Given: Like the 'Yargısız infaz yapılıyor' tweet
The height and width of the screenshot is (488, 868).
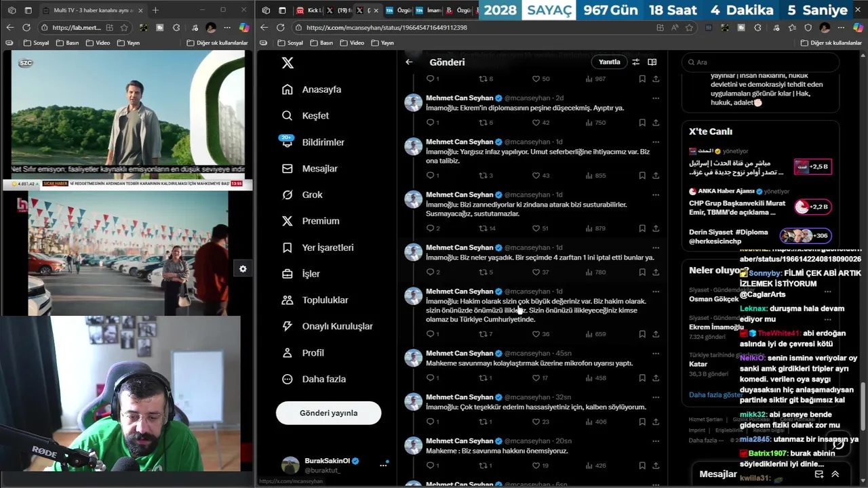Looking at the screenshot, I should [540, 176].
